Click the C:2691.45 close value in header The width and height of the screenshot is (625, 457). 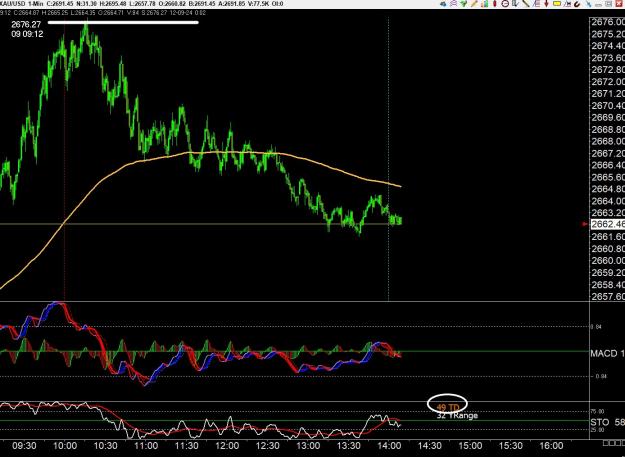61,4
